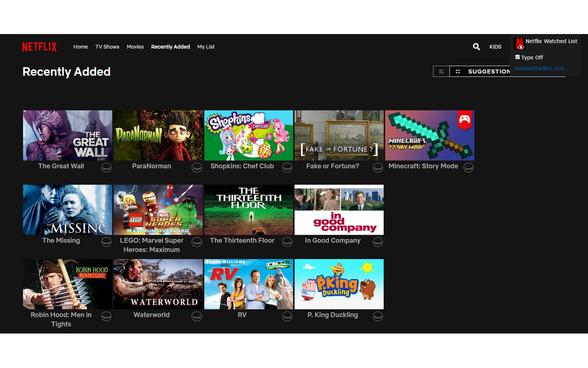Click the 'ParaNorman' title text
Image resolution: width=588 pixels, height=368 pixels.
(152, 166)
